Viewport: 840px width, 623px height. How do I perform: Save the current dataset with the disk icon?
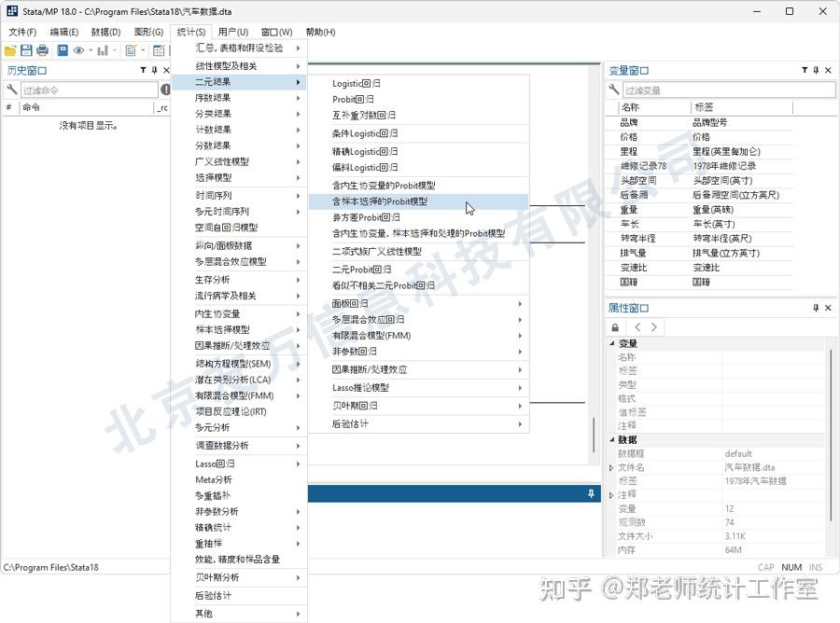25,51
